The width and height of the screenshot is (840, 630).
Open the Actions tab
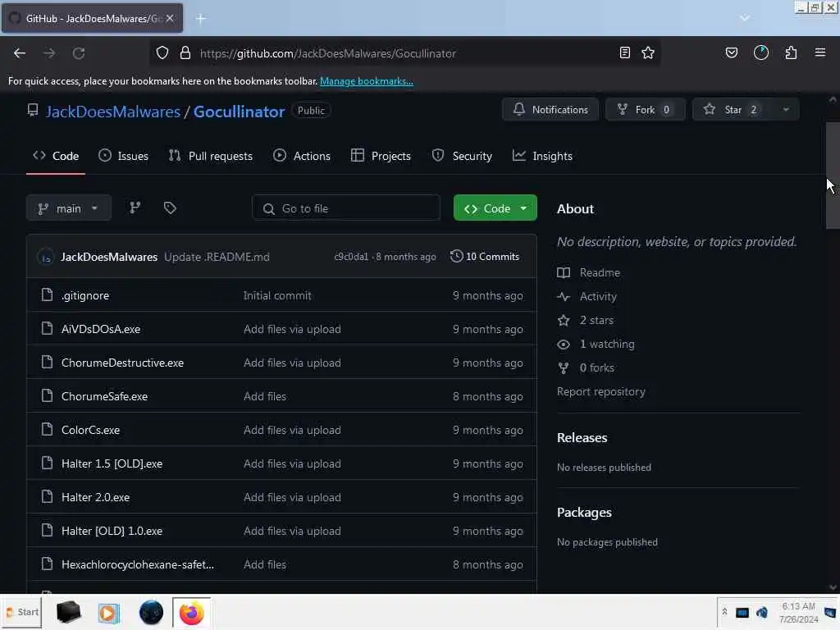coord(302,156)
